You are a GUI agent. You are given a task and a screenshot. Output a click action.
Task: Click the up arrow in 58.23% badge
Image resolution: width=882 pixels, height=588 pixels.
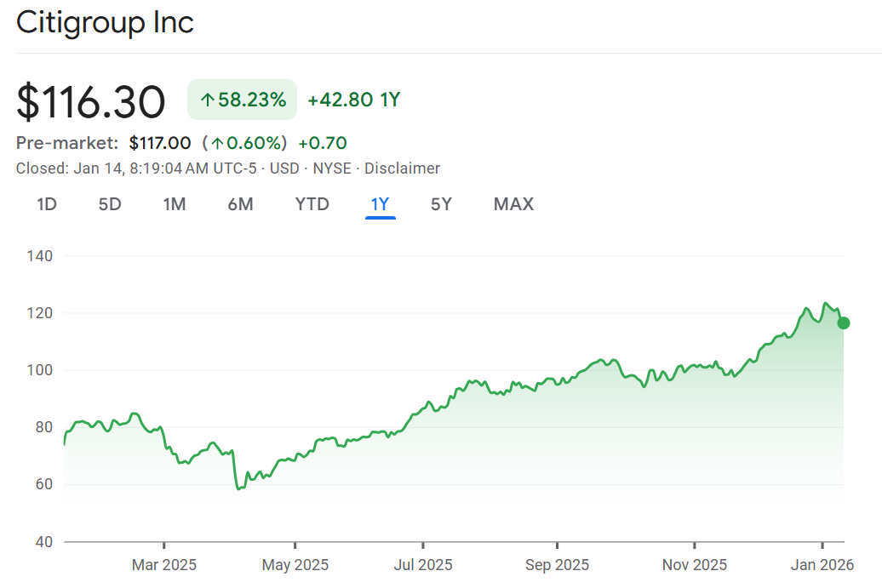(207, 100)
